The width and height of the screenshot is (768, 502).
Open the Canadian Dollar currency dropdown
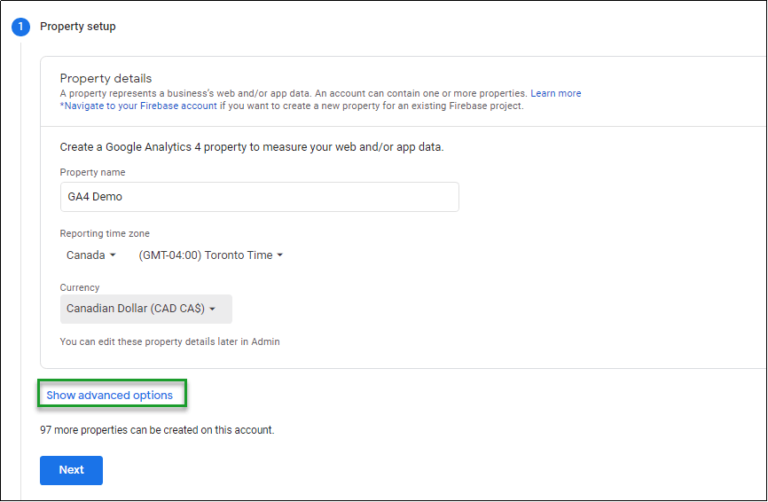[x=146, y=309]
